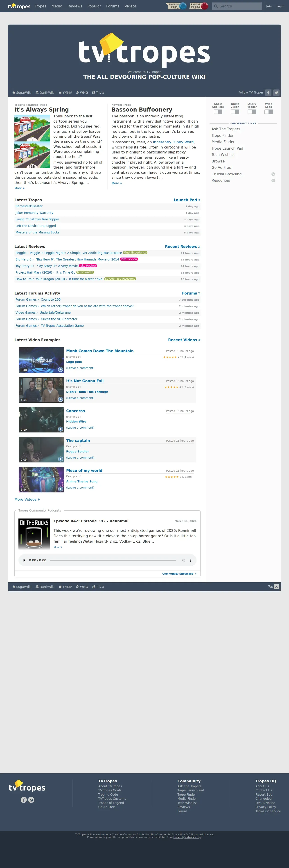This screenshot has height=868, width=289.
Task: Play the podcast audio
Action: [x=24, y=560]
